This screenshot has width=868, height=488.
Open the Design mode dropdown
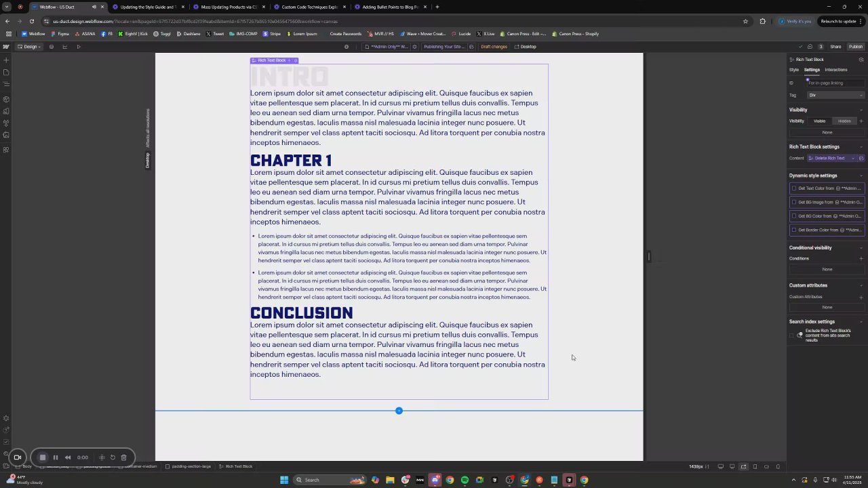coord(29,47)
